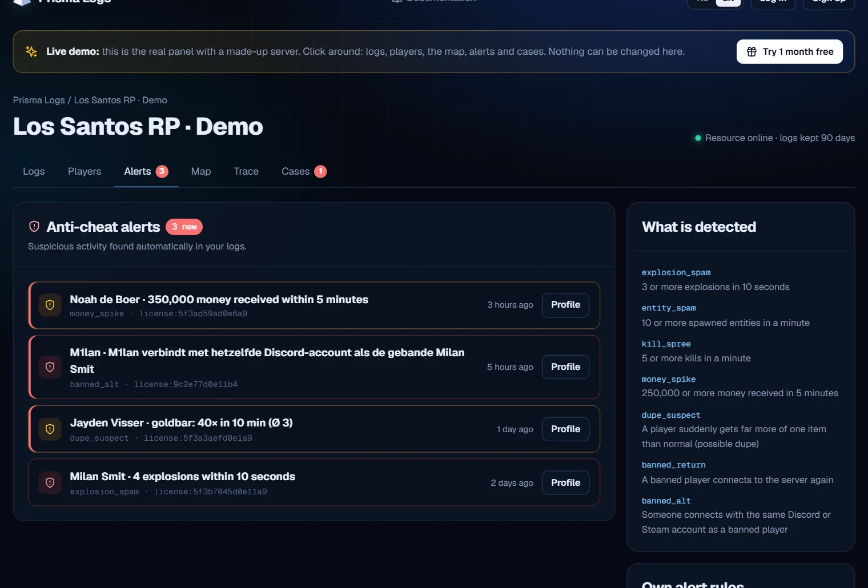Open Profile for M1lan banned_alt alert
This screenshot has height=588, width=868.
click(x=565, y=367)
